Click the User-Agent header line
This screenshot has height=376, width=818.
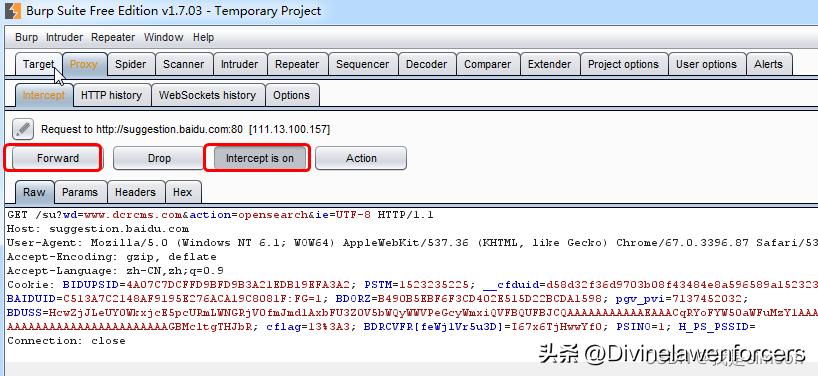pos(412,243)
